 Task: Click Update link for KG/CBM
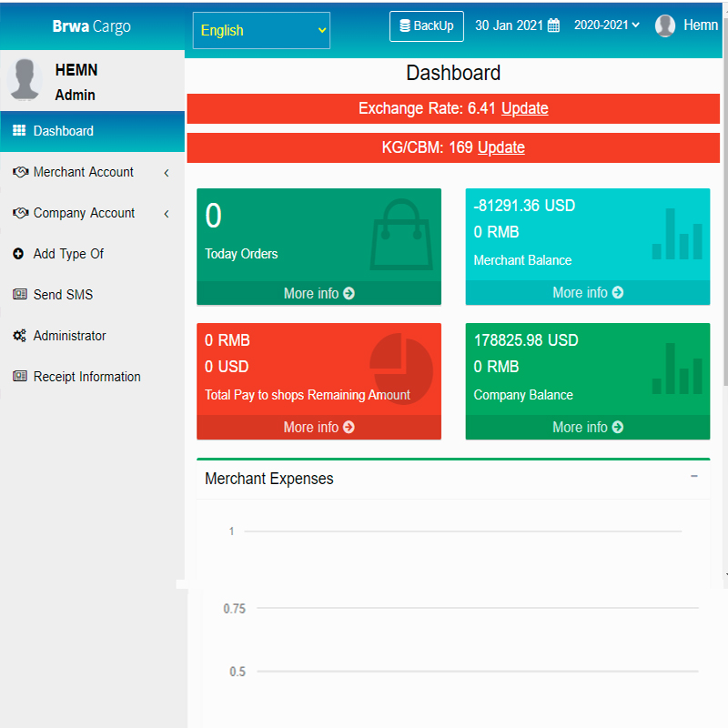[500, 147]
